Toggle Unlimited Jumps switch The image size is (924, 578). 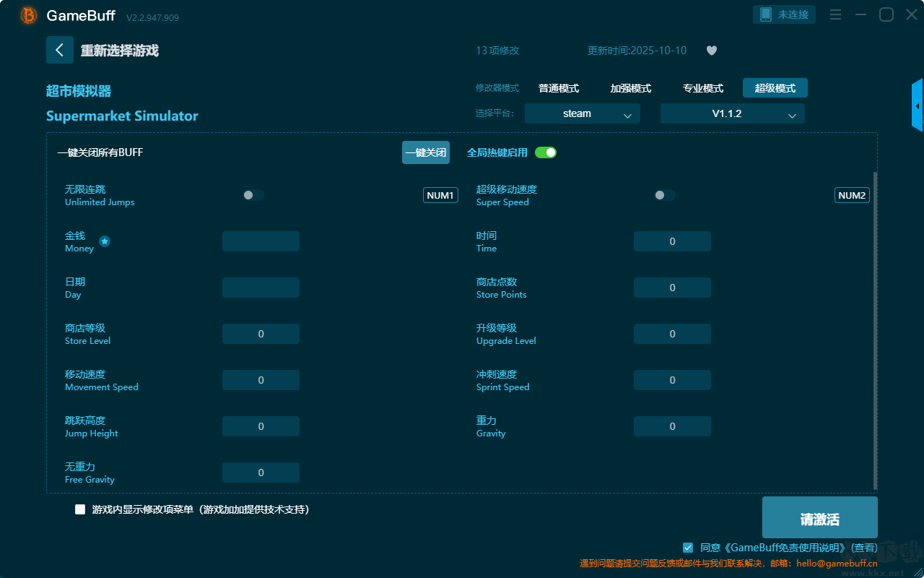pyautogui.click(x=253, y=195)
